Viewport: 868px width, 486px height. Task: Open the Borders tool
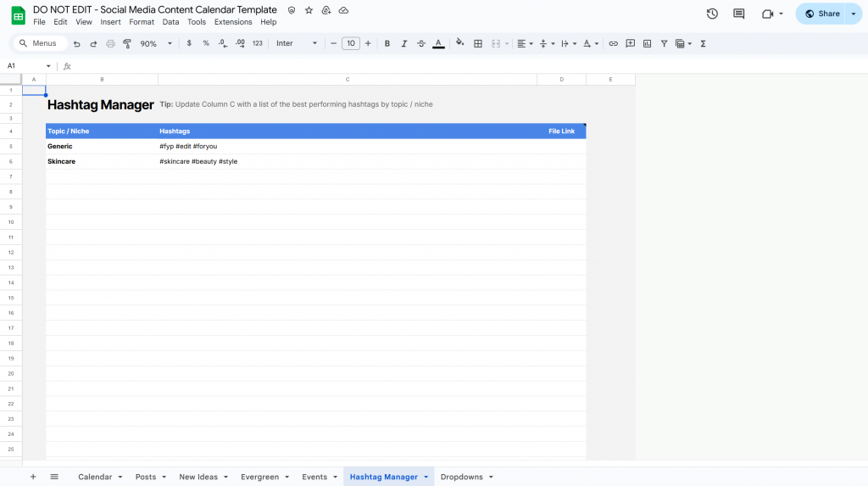tap(478, 43)
